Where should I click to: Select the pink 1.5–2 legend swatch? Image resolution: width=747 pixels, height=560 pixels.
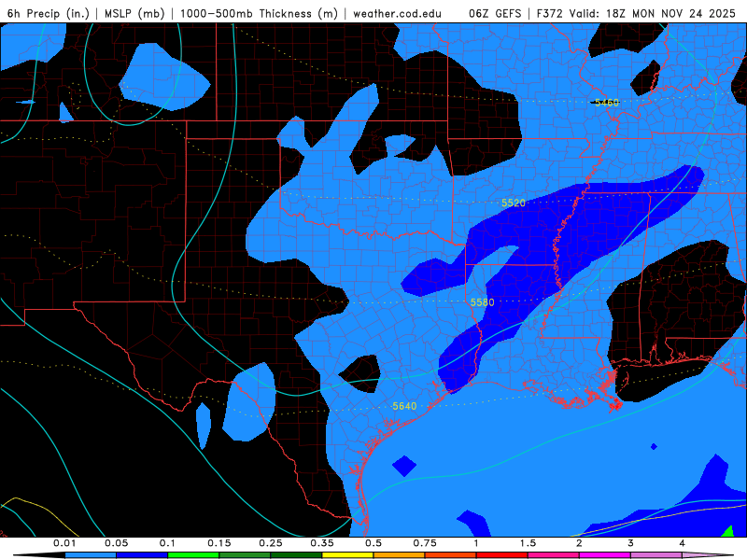click(554, 555)
